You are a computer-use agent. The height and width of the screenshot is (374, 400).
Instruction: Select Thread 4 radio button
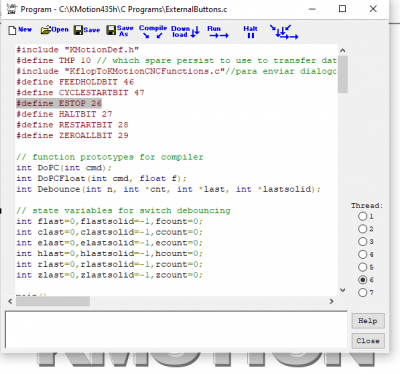pyautogui.click(x=362, y=254)
